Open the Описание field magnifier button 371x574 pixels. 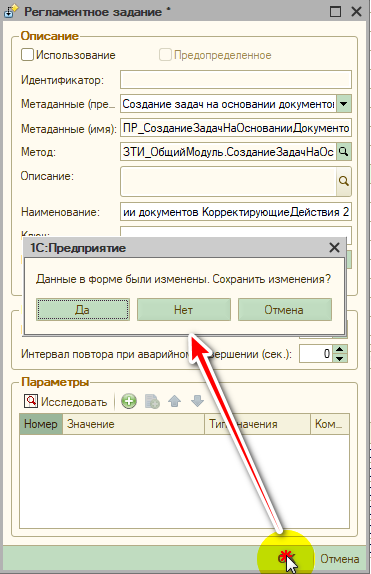(344, 181)
